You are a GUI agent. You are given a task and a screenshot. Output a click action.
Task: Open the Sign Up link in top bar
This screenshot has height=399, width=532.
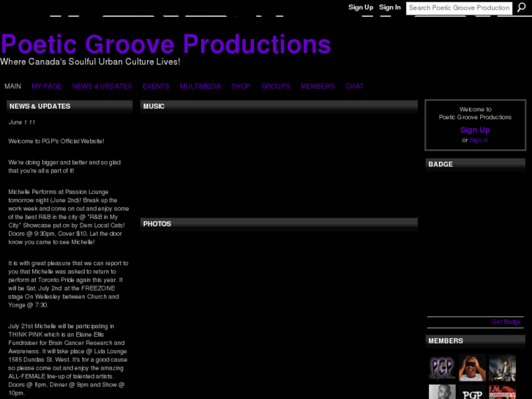[361, 7]
